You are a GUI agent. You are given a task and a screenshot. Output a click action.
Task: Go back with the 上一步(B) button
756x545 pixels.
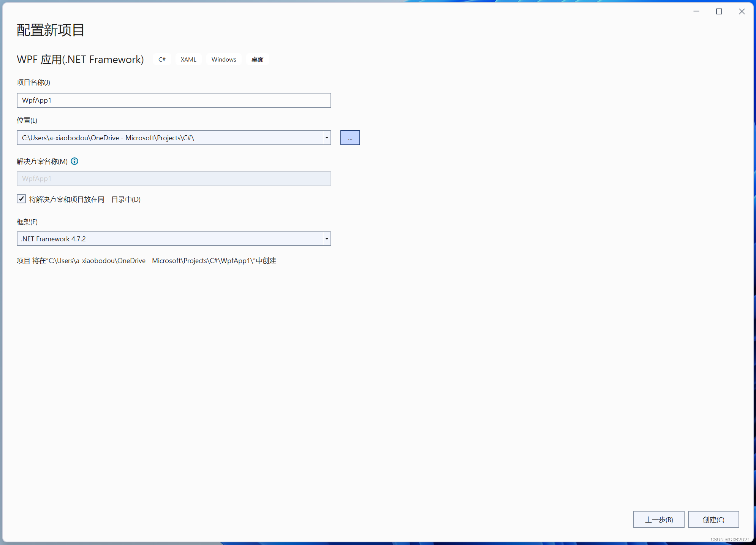659,519
